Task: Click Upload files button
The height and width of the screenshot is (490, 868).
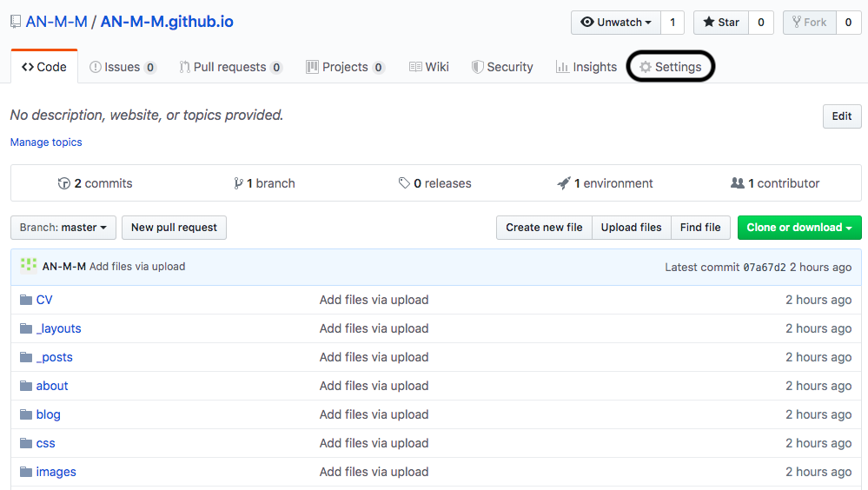Action: (x=632, y=228)
